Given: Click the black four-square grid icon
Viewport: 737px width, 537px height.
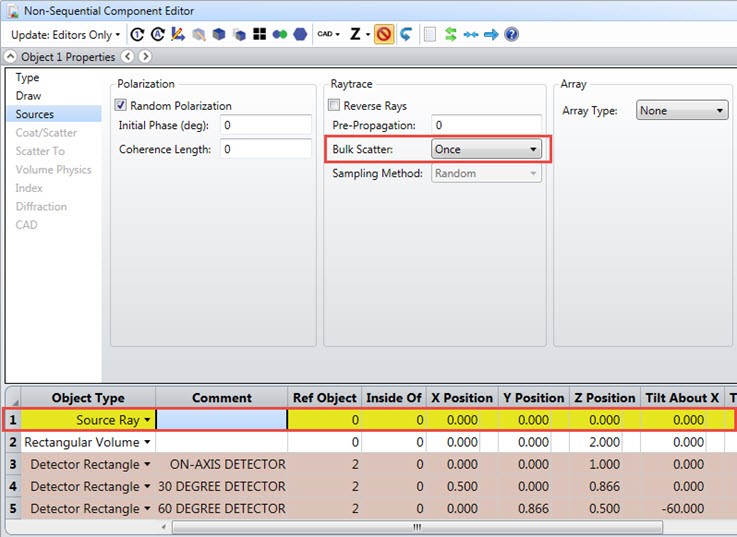Looking at the screenshot, I should (x=259, y=34).
